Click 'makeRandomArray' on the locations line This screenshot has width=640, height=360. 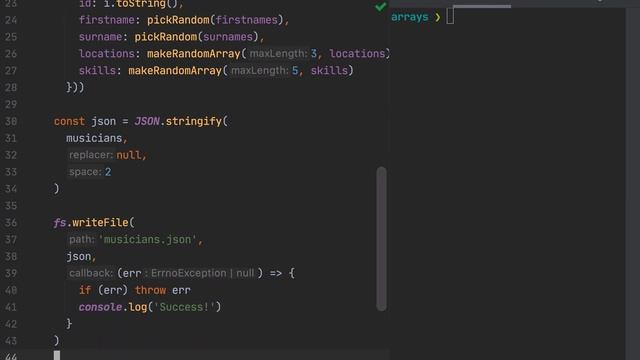click(194, 53)
